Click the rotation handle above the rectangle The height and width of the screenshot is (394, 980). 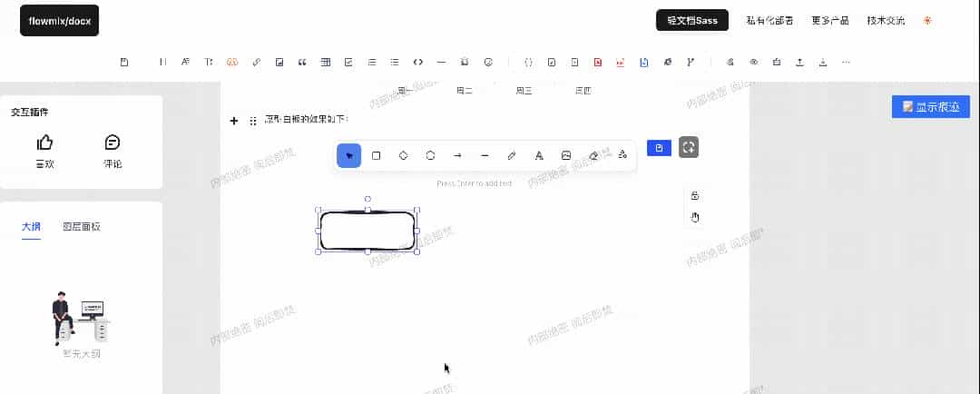point(367,199)
